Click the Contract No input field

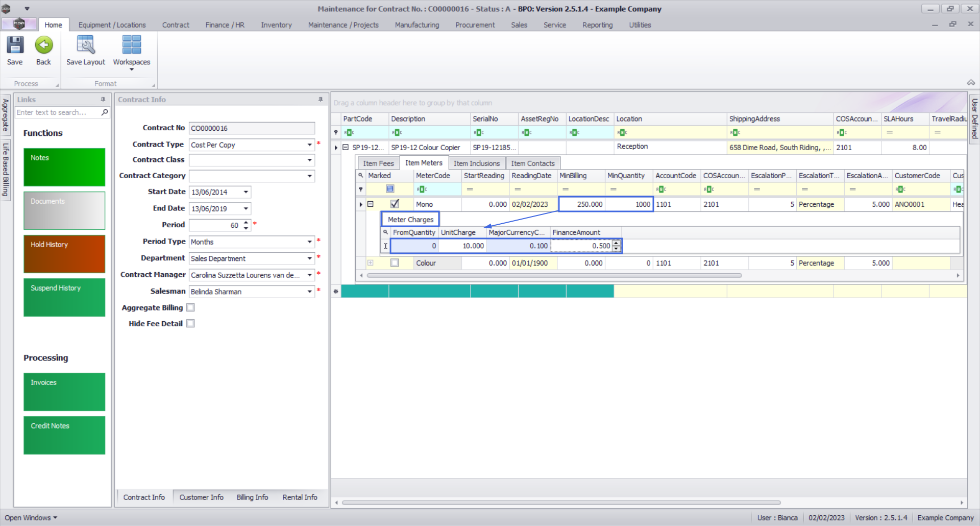252,129
